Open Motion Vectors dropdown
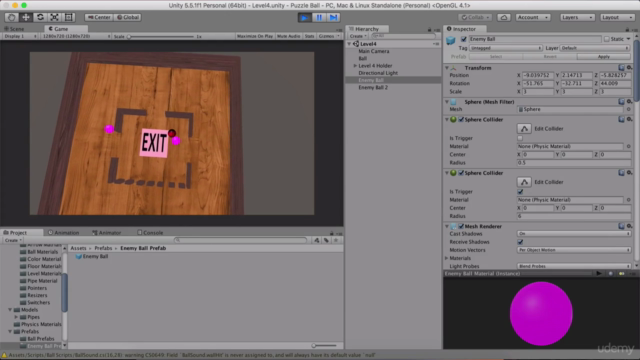Screen dimensions: 640x360 [x=573, y=250]
